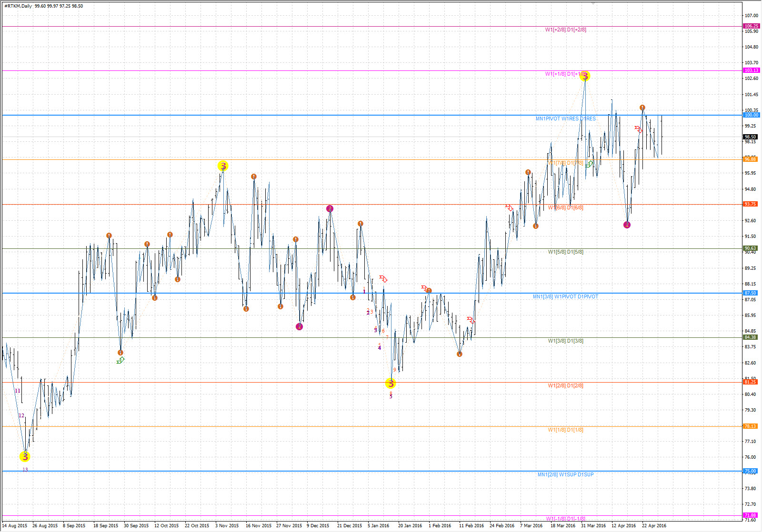This screenshot has width=762, height=532.
Task: Select the MN1[2/8] W1SUP D1SUP label
Action: 565,475
